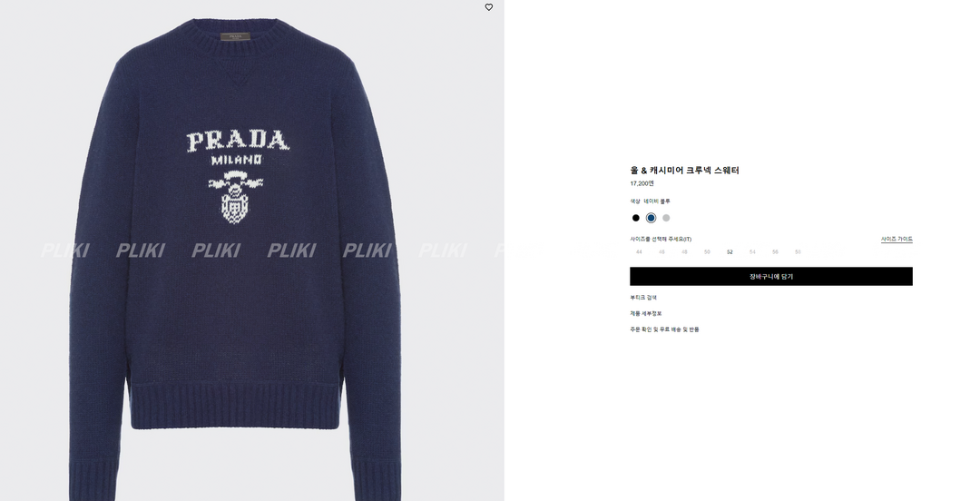Click the 17,200엔 price text
The width and height of the screenshot is (980, 501).
click(642, 184)
